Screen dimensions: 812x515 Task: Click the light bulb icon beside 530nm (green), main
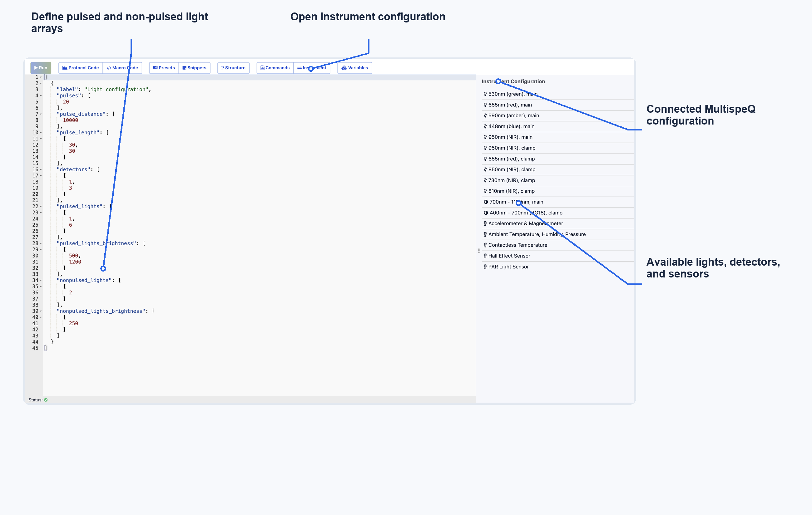(485, 94)
